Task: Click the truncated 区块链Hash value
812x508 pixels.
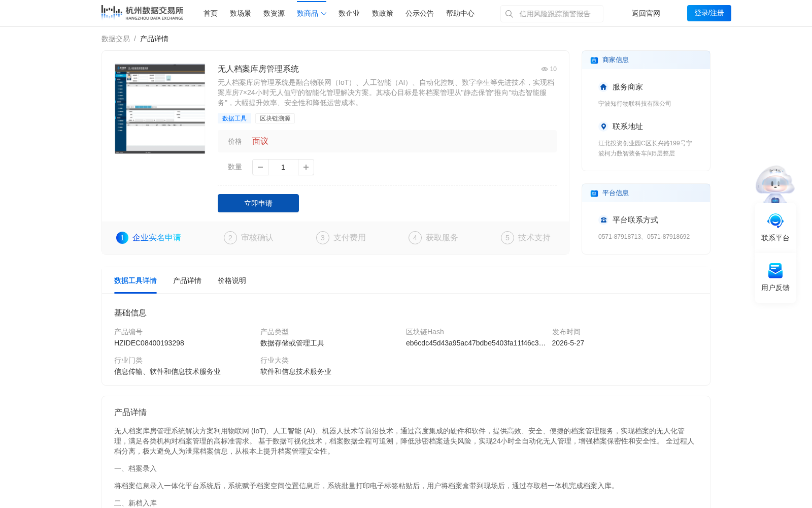Action: pos(476,343)
